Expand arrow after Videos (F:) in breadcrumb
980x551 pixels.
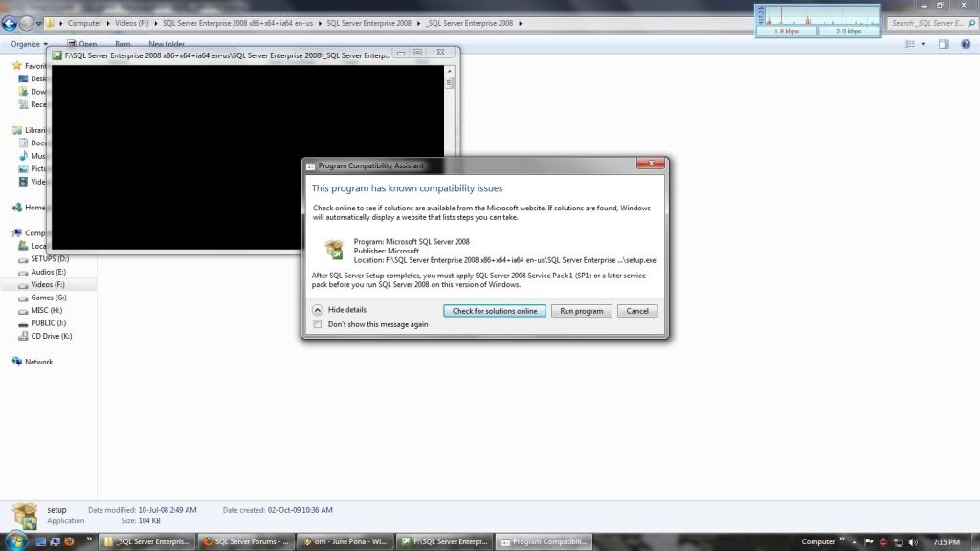coord(156,23)
